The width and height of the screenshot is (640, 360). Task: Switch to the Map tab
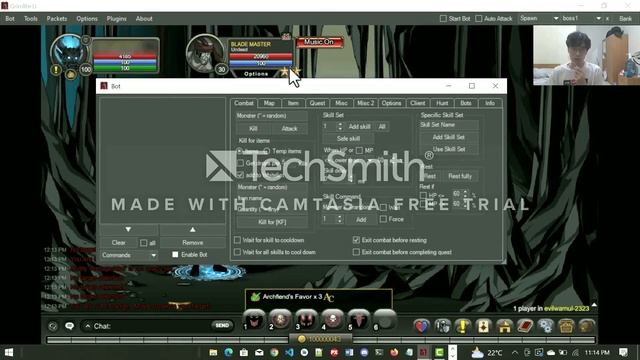269,103
